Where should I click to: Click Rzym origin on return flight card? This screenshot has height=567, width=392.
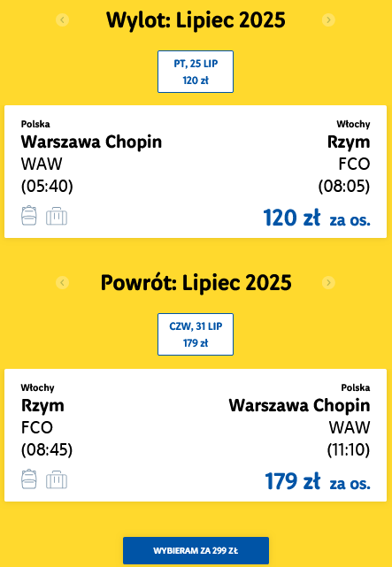[x=42, y=406]
